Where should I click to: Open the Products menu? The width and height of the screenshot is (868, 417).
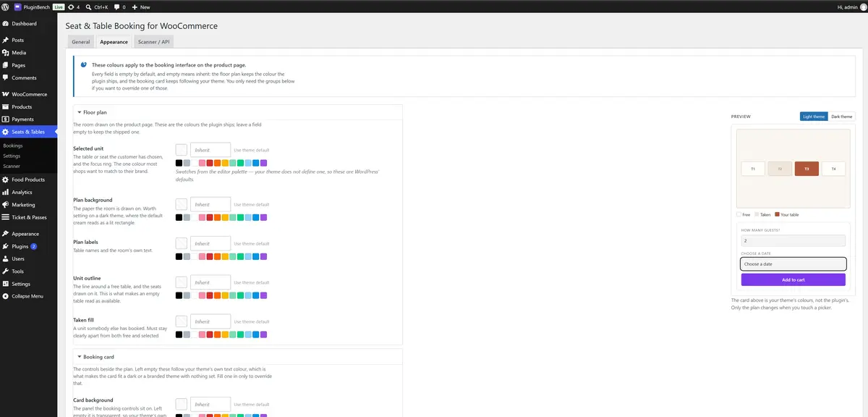[x=29, y=106]
